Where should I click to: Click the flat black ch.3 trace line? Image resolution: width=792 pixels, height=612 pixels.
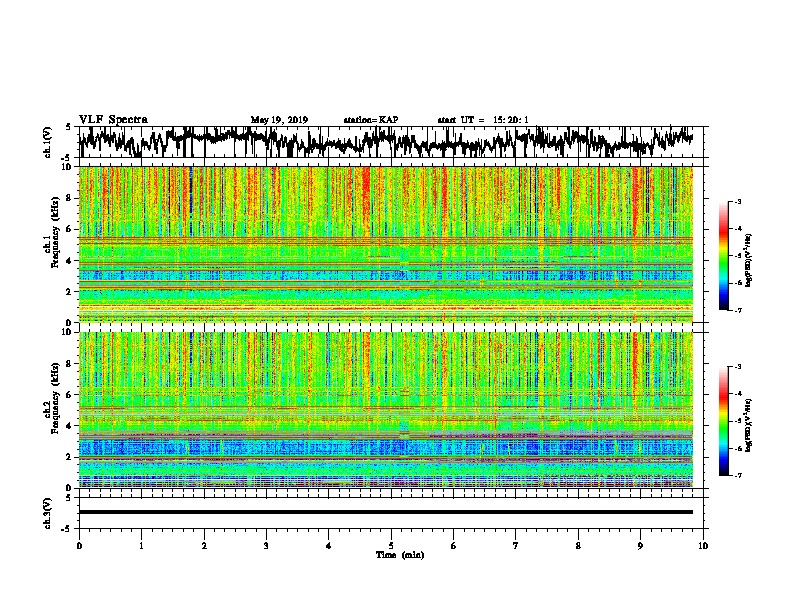coord(386,512)
